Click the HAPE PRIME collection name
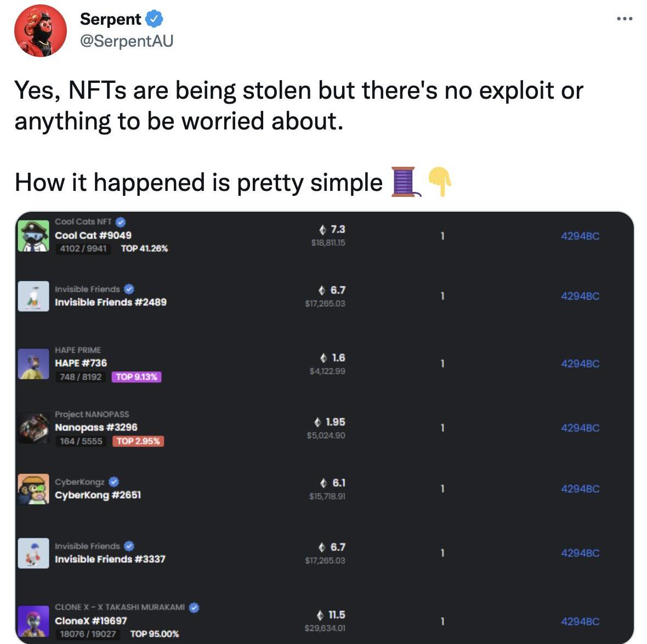Viewport: 647px width, 644px height. click(78, 350)
